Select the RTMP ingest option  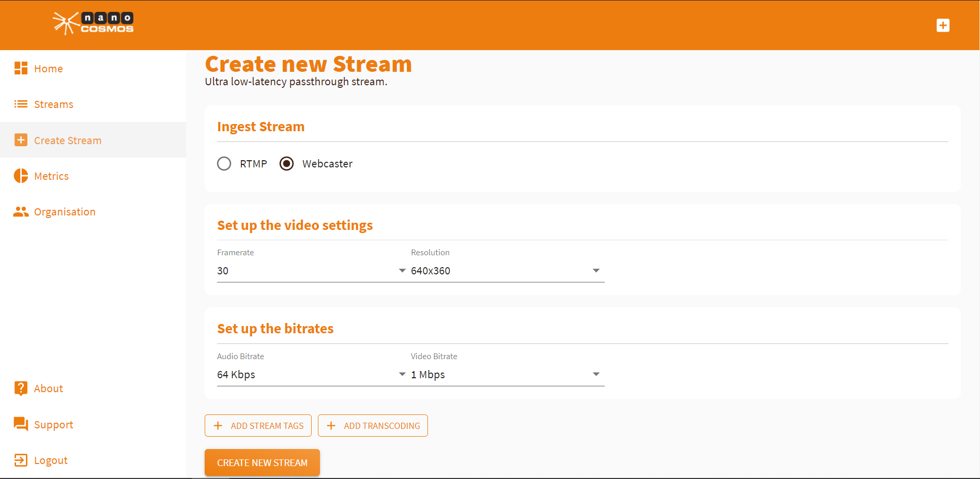tap(224, 163)
